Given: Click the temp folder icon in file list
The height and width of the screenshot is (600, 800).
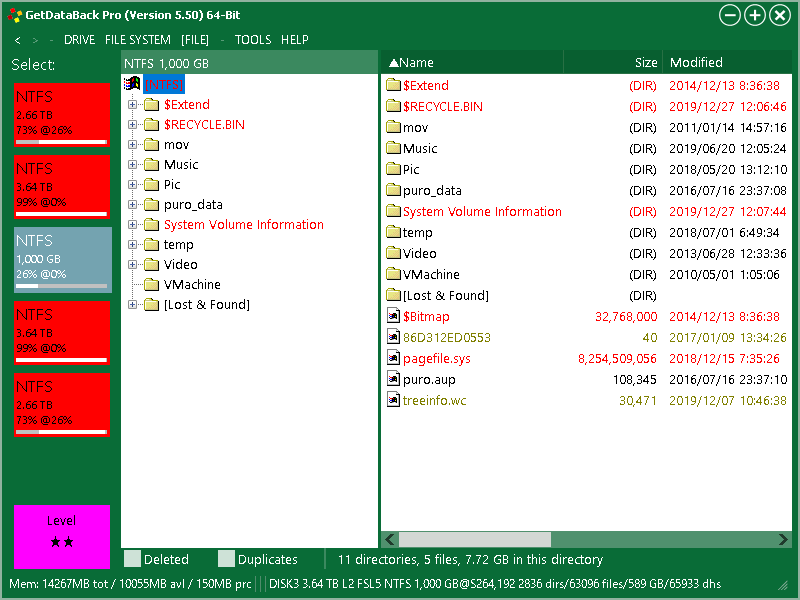Looking at the screenshot, I should coord(393,232).
